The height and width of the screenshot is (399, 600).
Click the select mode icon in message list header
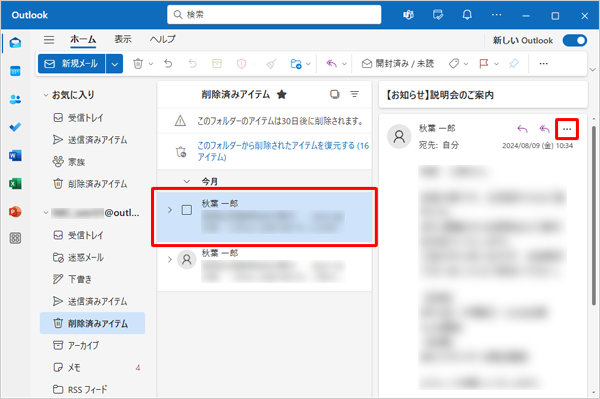[334, 94]
